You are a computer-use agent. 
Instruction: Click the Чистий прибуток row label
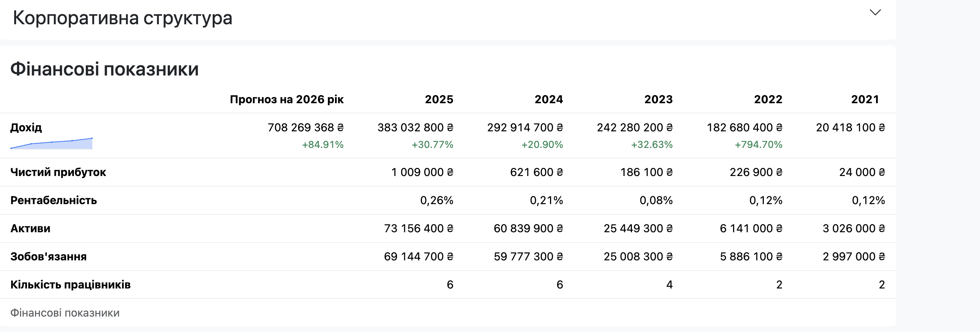coord(58,172)
